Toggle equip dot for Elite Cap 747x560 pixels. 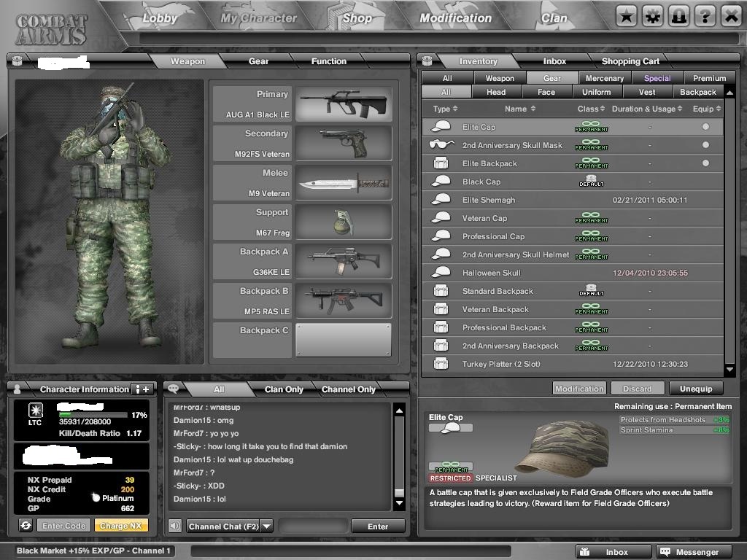(x=705, y=127)
